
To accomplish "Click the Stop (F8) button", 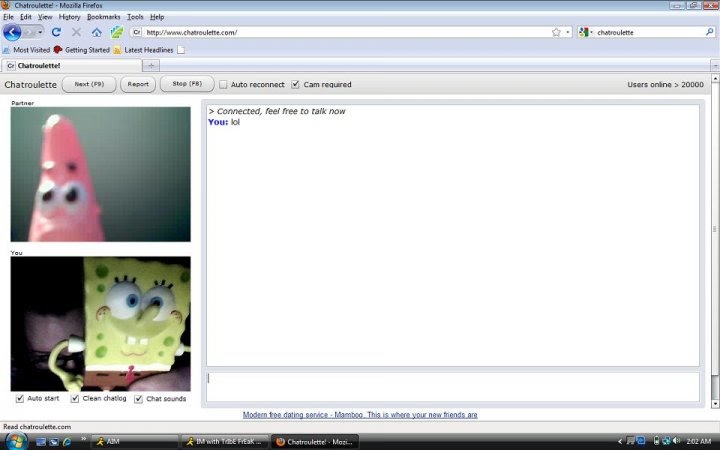I will click(187, 84).
